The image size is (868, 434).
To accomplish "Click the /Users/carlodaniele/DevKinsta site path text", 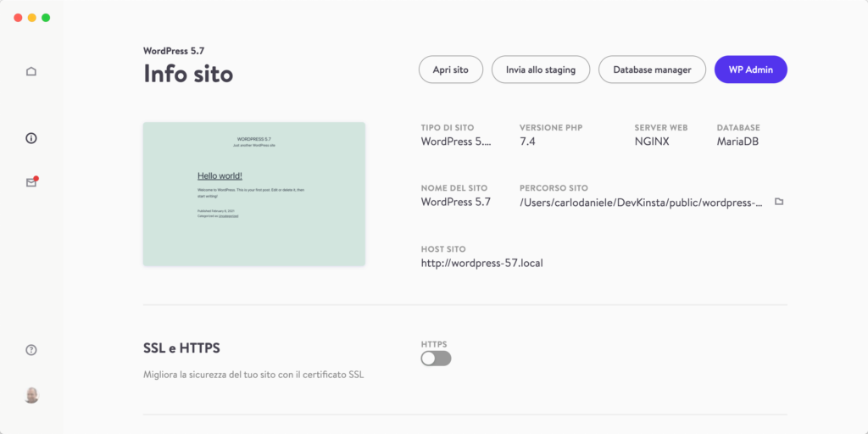I will pyautogui.click(x=642, y=202).
